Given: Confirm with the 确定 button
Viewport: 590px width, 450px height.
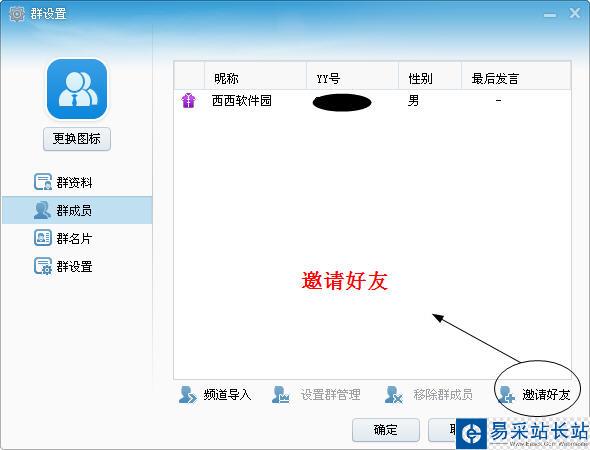Looking at the screenshot, I should pyautogui.click(x=386, y=430).
